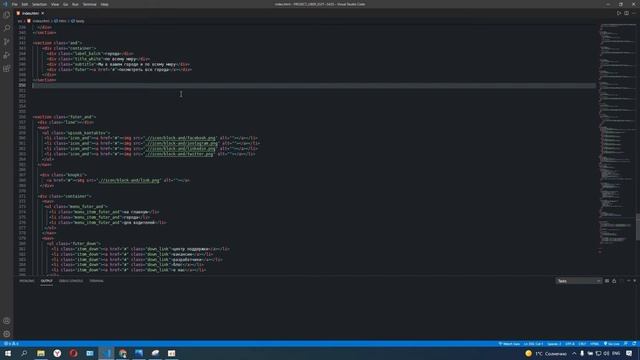Viewport: 640px width, 360px height.
Task: Open the Help menu
Action: 104,4
